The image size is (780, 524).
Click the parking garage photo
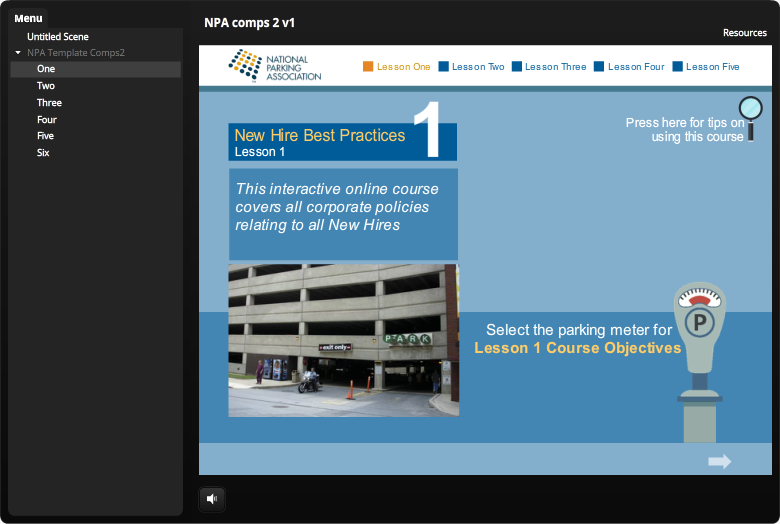click(343, 340)
